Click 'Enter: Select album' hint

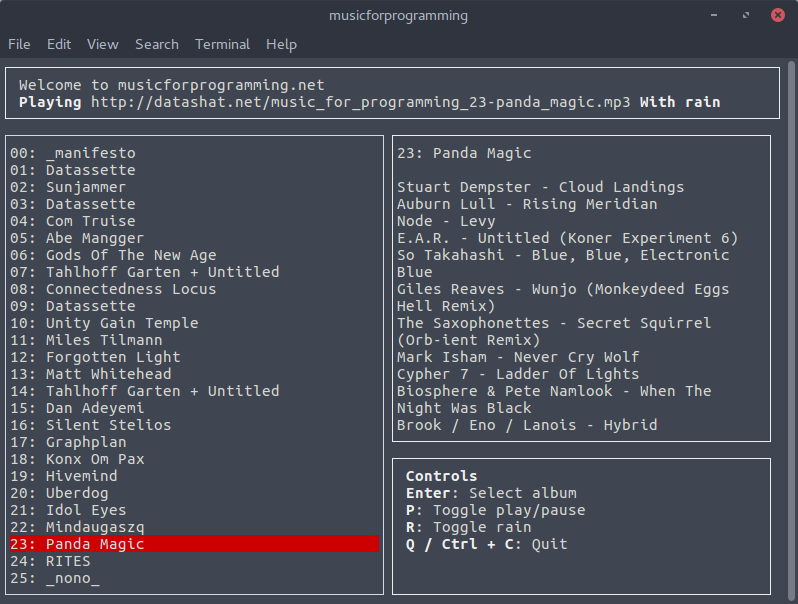coord(492,493)
